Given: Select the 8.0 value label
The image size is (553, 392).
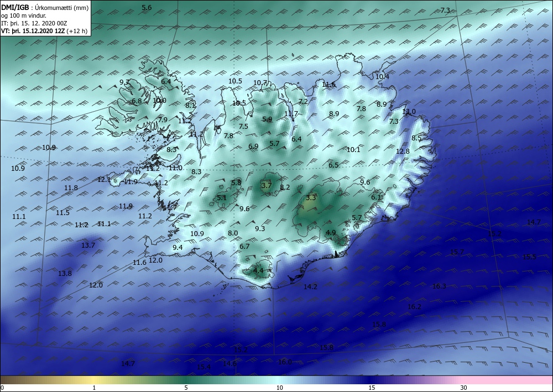Looking at the screenshot, I should click(233, 233).
